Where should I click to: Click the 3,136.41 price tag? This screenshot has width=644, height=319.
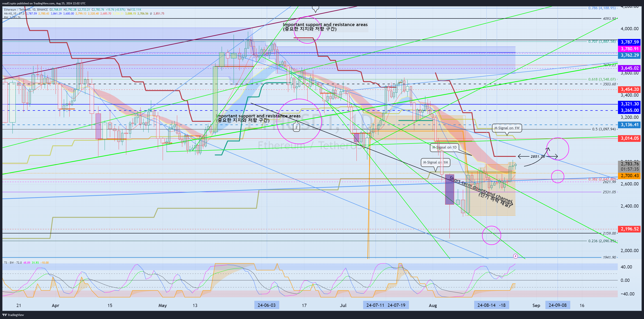click(629, 125)
